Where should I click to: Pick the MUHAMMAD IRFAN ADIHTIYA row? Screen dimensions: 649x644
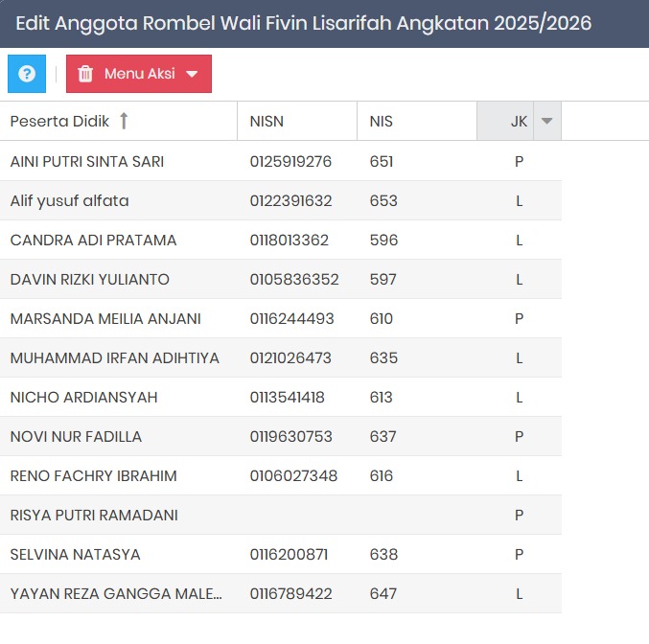tap(114, 358)
